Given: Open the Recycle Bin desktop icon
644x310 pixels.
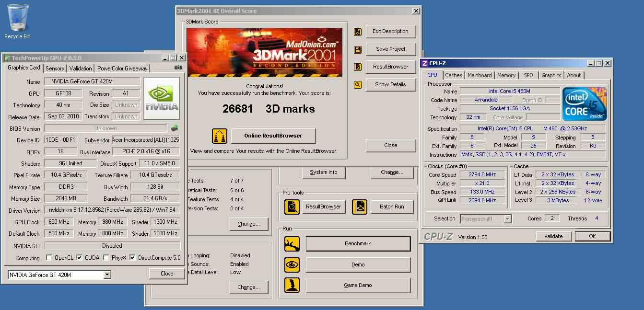Looking at the screenshot, I should click(17, 21).
